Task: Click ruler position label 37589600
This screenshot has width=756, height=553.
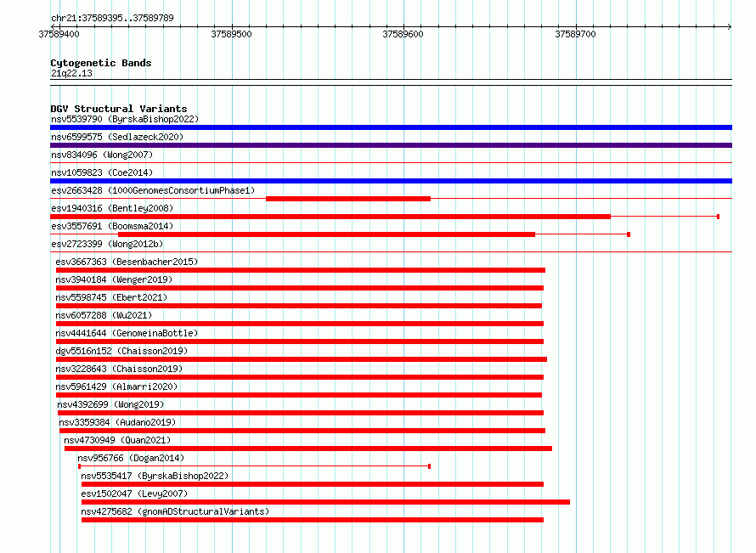Action: (x=403, y=34)
